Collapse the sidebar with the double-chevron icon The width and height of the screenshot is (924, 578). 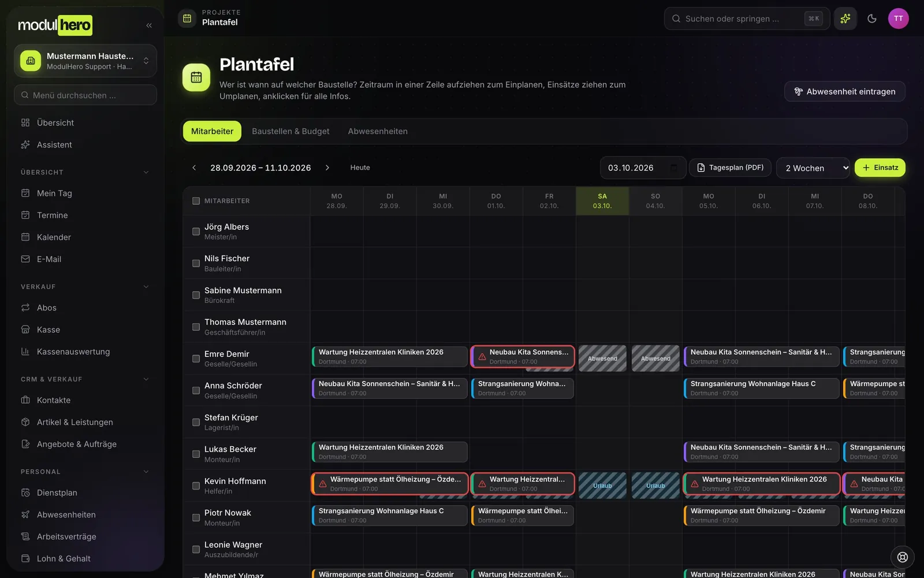(x=149, y=25)
